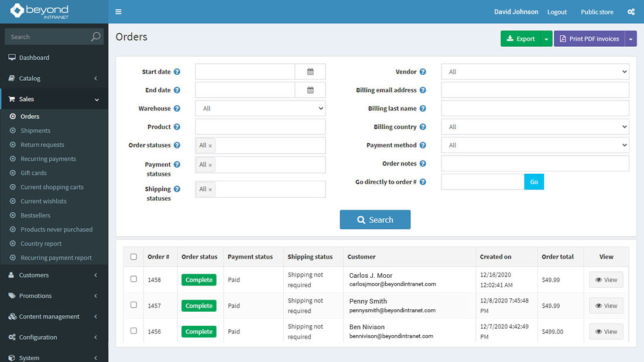
Task: Open the calendar picker for Start date
Action: pos(310,71)
